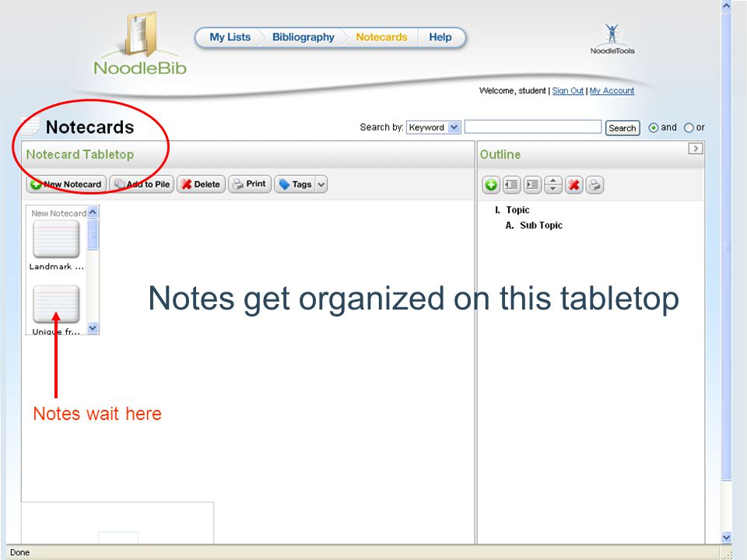Click the page scrollbar down arrow
This screenshot has height=560, width=747.
pos(726,537)
